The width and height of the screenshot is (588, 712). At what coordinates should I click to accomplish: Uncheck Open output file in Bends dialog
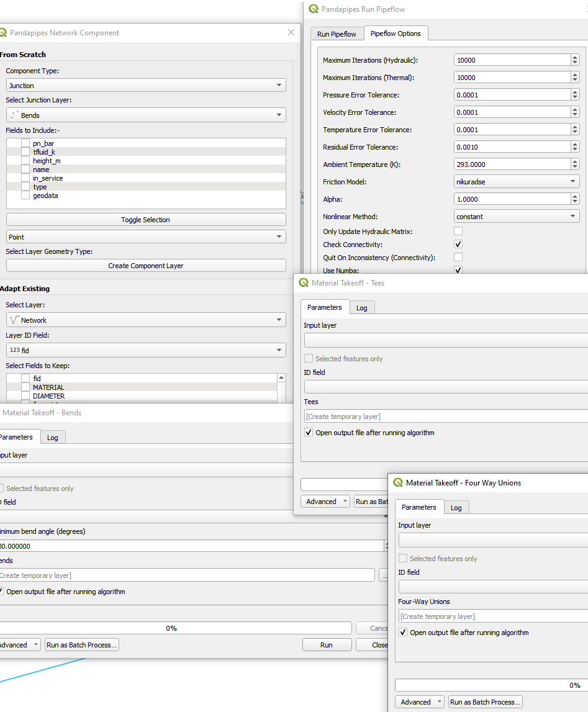tap(1, 591)
